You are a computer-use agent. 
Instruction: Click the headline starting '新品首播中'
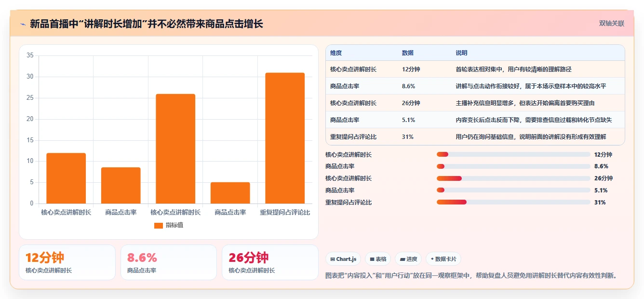click(147, 24)
